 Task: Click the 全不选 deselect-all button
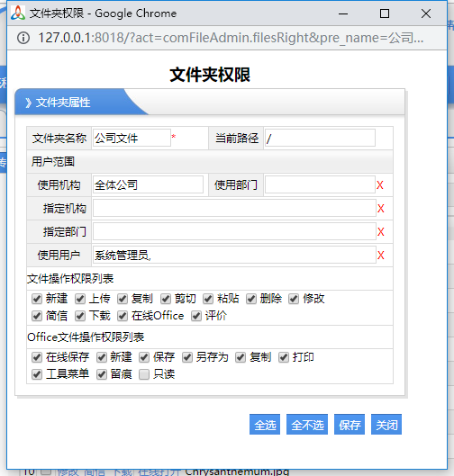click(307, 425)
